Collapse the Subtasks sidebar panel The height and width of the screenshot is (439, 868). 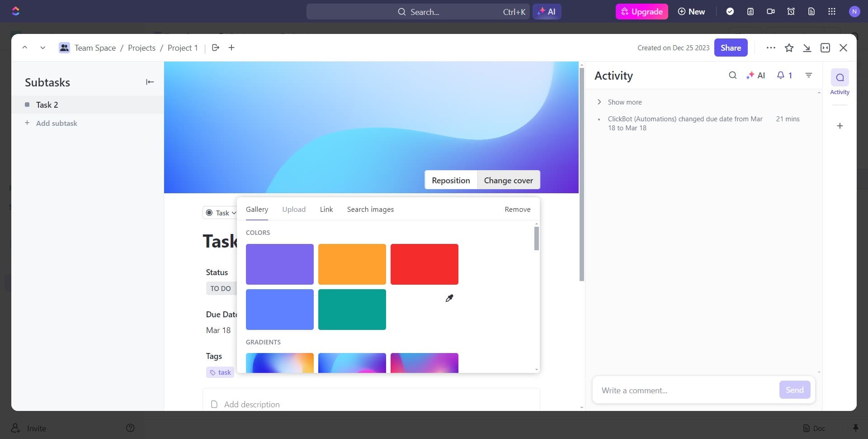[x=150, y=82]
